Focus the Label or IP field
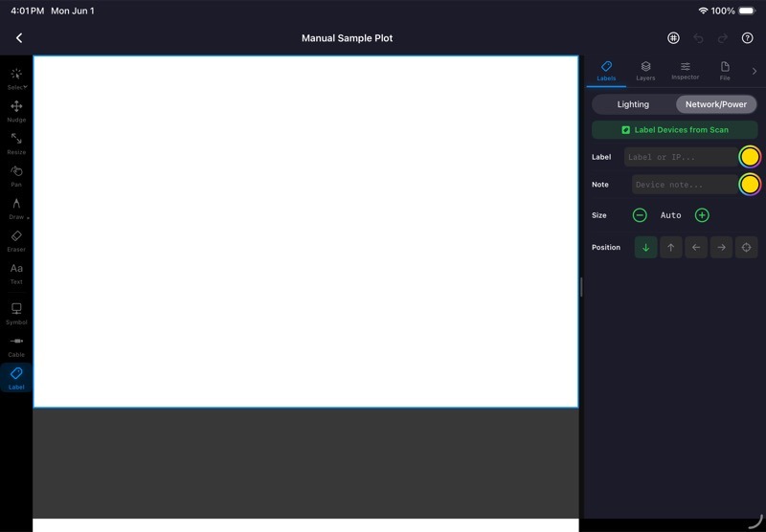The height and width of the screenshot is (532, 766). [681, 157]
